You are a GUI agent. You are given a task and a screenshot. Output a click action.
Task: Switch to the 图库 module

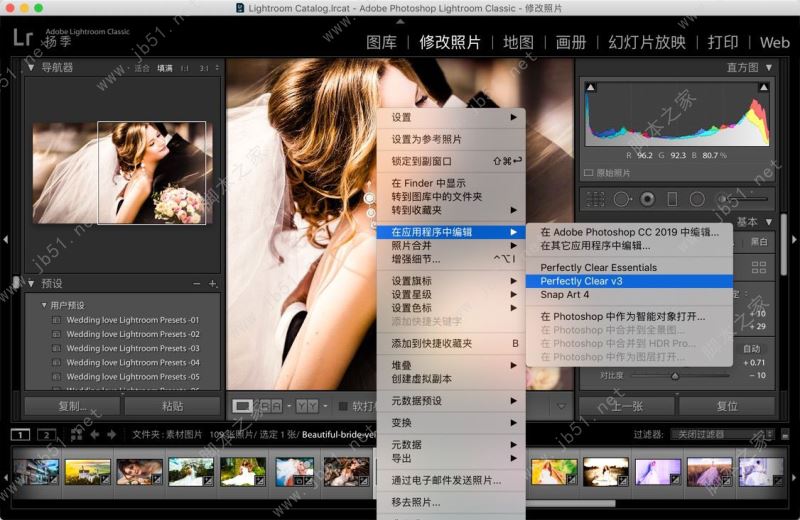(x=382, y=42)
